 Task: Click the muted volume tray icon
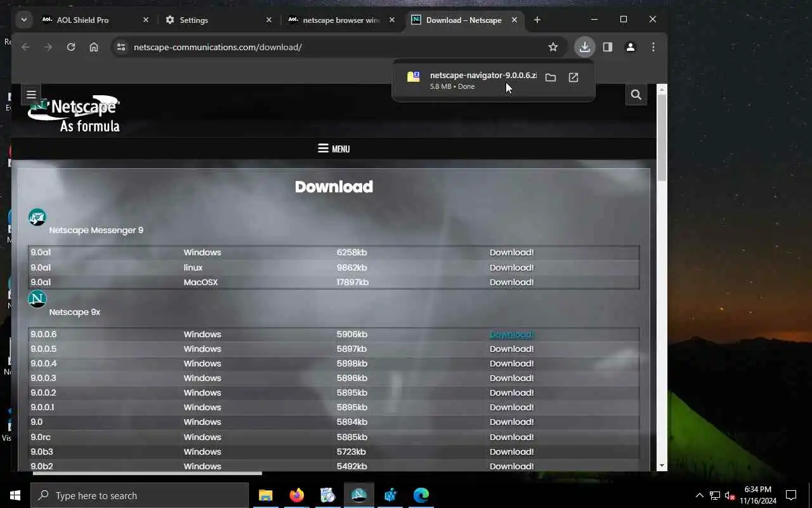pyautogui.click(x=730, y=495)
